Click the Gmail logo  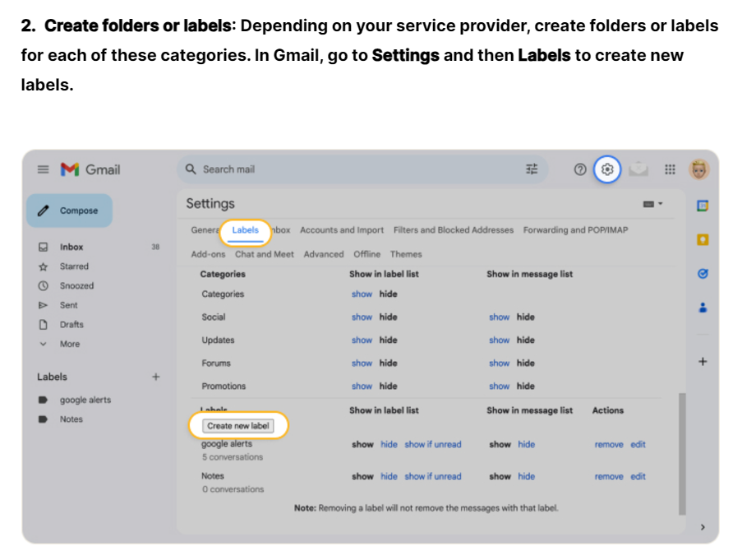click(90, 169)
